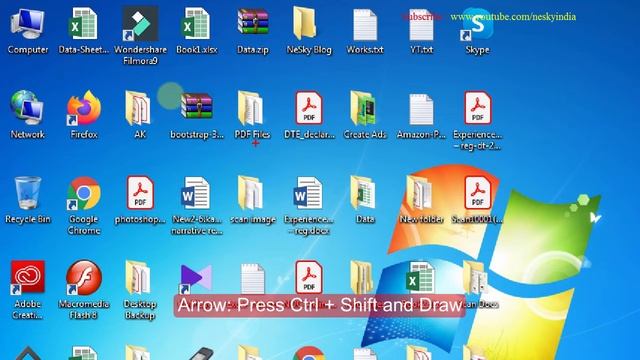Select the Experience reg-dt-2 PDF file
The height and width of the screenshot is (360, 640).
point(478,108)
